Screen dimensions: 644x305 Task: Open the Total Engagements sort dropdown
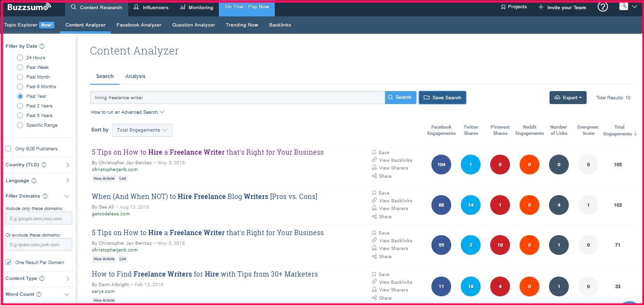pyautogui.click(x=142, y=130)
